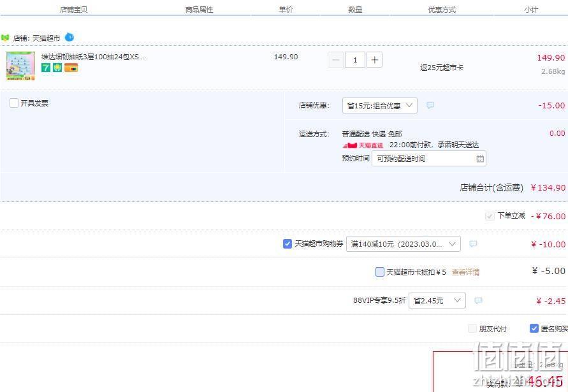Click the 天猫直送 delivery badge

click(x=363, y=145)
